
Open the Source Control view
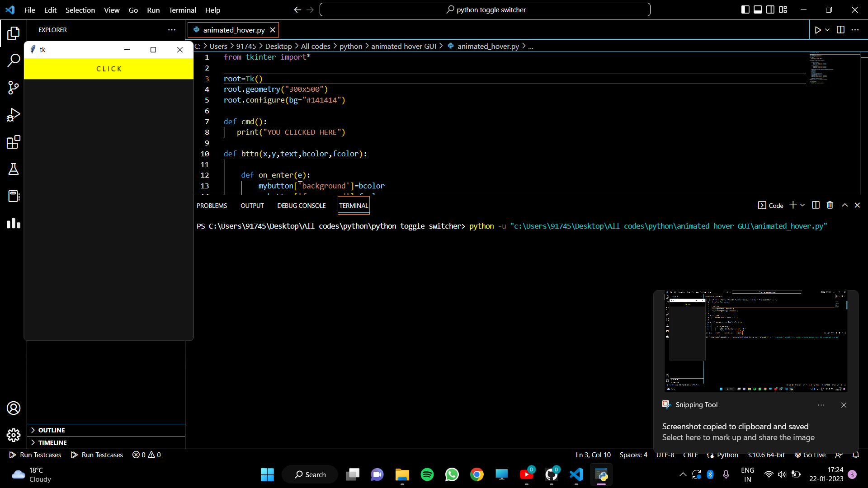(x=13, y=88)
